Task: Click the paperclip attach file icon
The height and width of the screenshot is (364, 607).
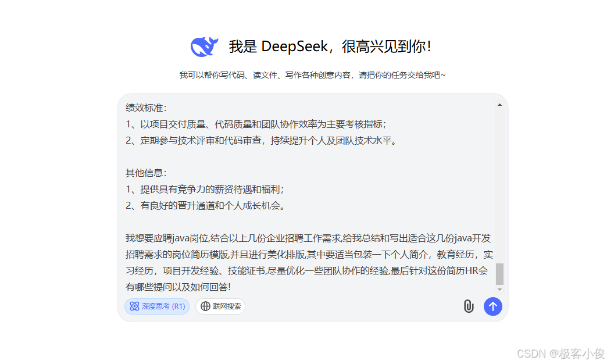Action: click(x=469, y=306)
